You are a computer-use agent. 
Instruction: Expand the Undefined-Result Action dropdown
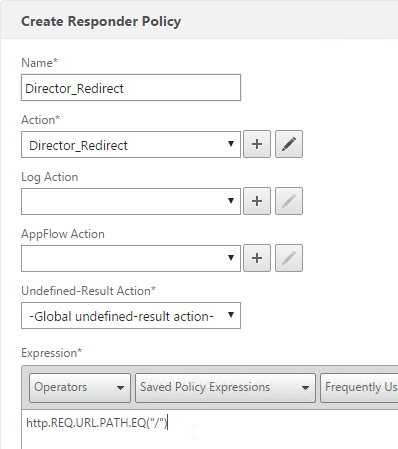(x=131, y=315)
